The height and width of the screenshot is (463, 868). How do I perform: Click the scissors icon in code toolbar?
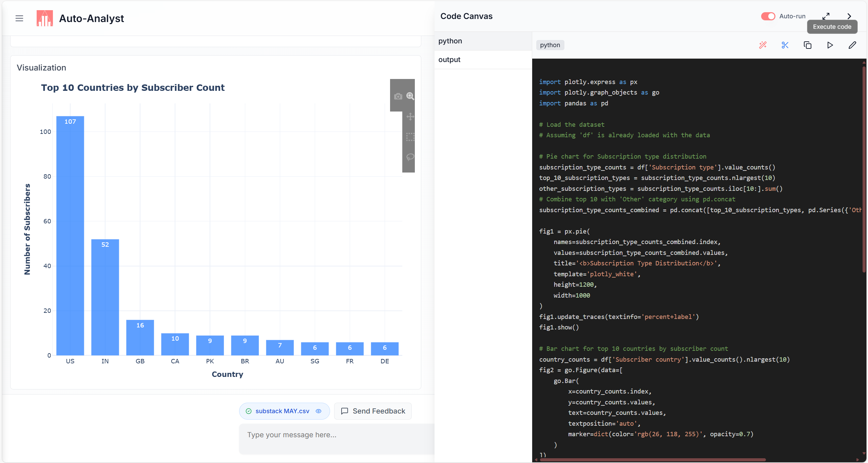pyautogui.click(x=785, y=45)
